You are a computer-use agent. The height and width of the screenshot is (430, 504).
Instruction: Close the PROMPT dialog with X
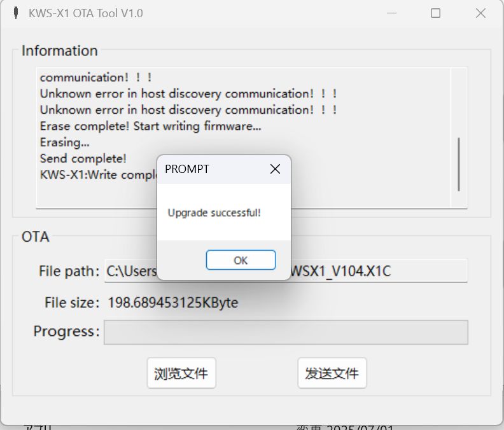tap(275, 169)
